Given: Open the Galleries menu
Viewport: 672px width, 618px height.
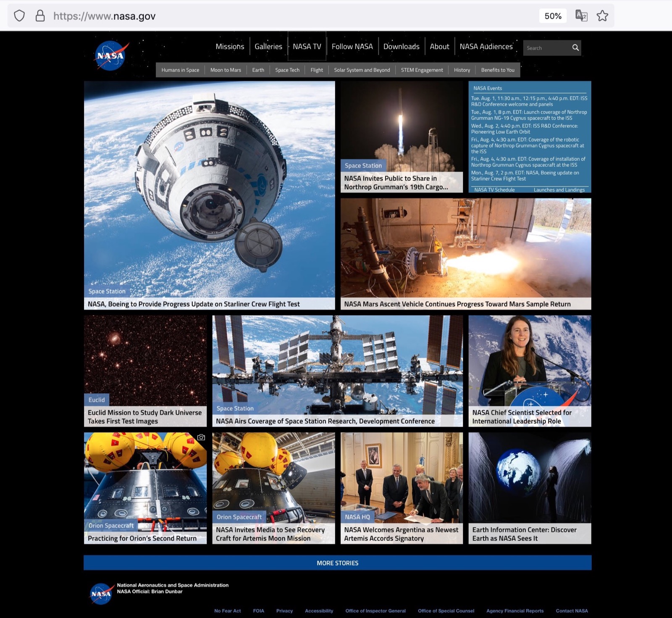Looking at the screenshot, I should pos(268,47).
